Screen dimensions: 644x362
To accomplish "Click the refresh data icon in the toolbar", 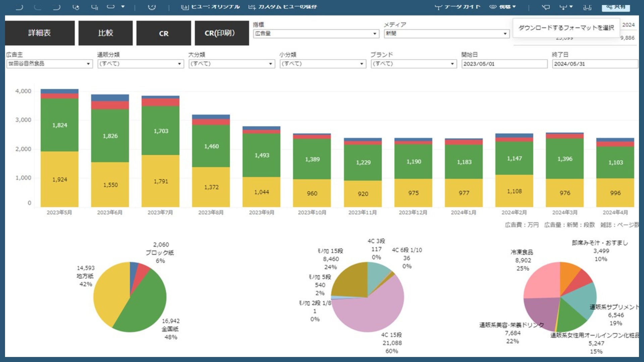I will 76,7.
